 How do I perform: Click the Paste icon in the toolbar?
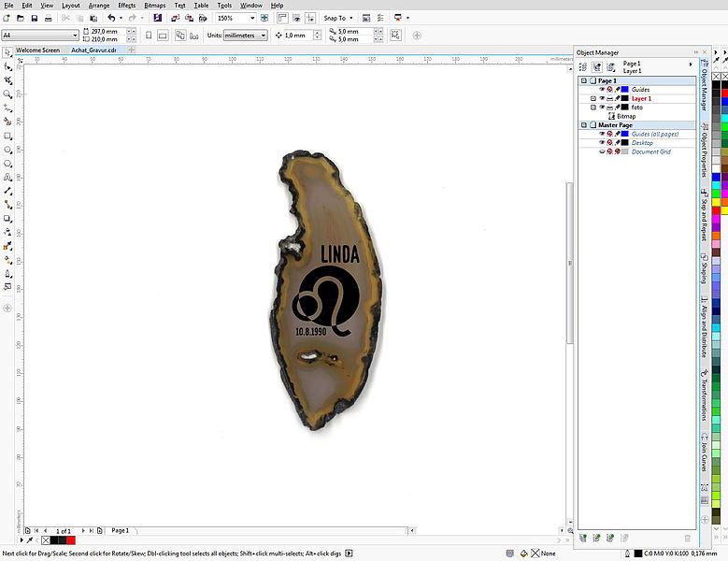pyautogui.click(x=93, y=18)
